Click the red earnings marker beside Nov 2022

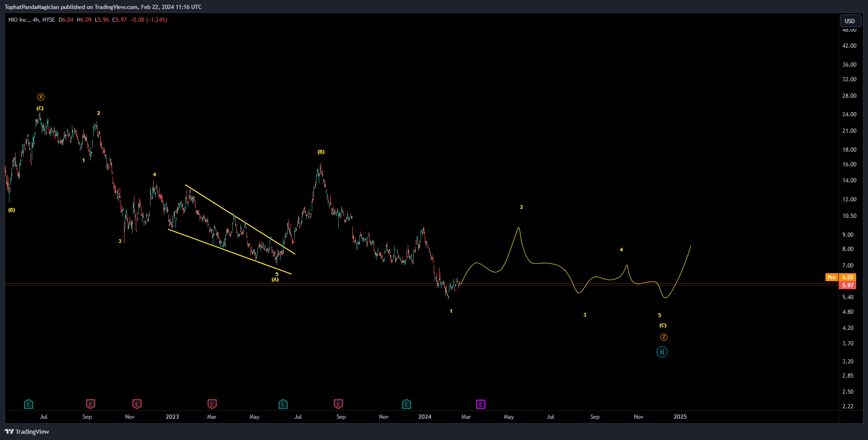(137, 404)
